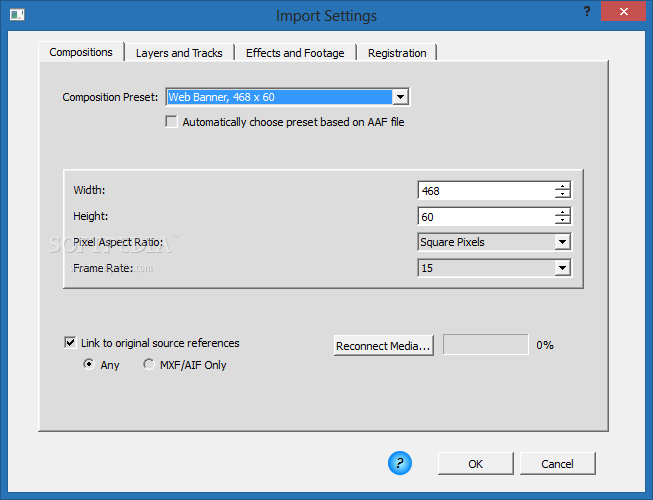This screenshot has height=500, width=653.
Task: Click the Import Settings window app icon
Action: click(x=17, y=15)
